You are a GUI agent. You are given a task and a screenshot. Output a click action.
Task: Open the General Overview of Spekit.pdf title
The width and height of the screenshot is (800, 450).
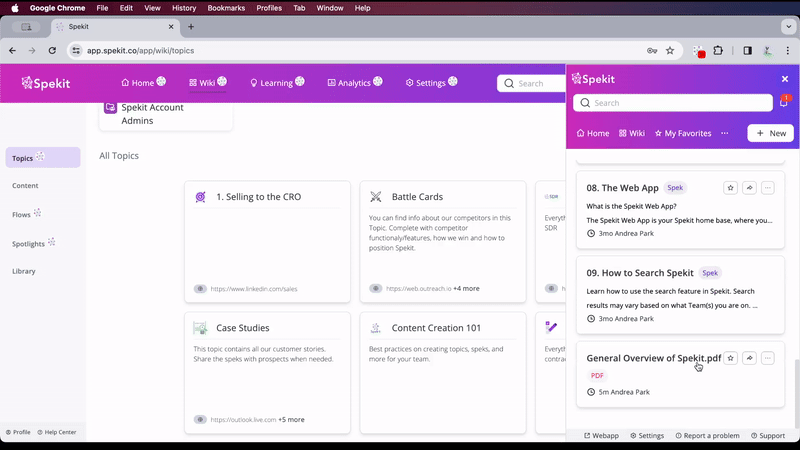click(654, 358)
